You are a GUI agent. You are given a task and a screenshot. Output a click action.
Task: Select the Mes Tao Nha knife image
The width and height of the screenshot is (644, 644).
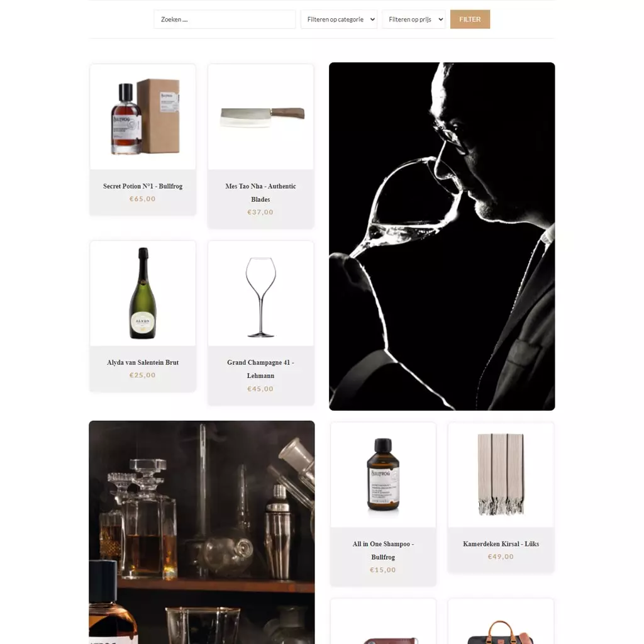261,116
